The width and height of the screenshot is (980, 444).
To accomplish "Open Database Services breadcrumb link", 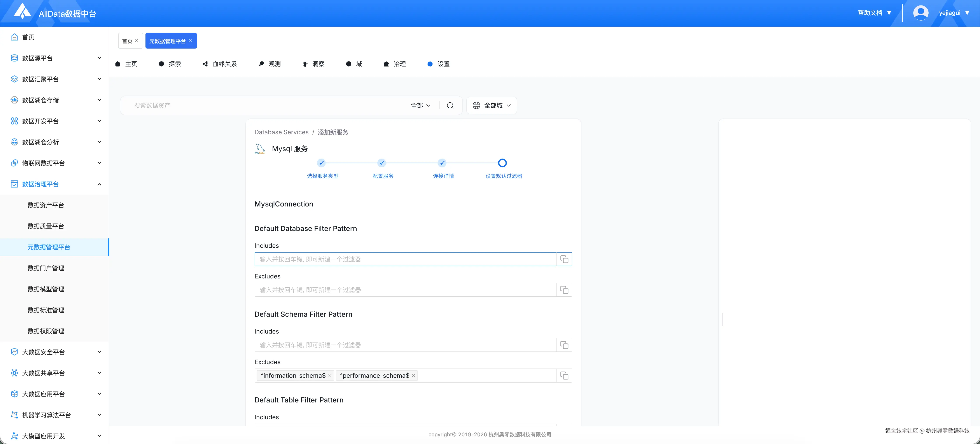I will (282, 132).
